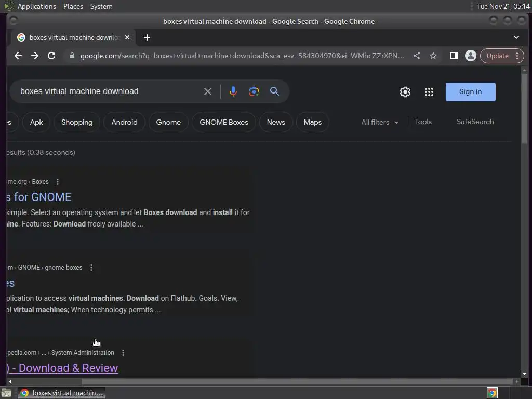This screenshot has width=532, height=399.
Task: Submit search with the magnifying glass icon
Action: pos(274,91)
